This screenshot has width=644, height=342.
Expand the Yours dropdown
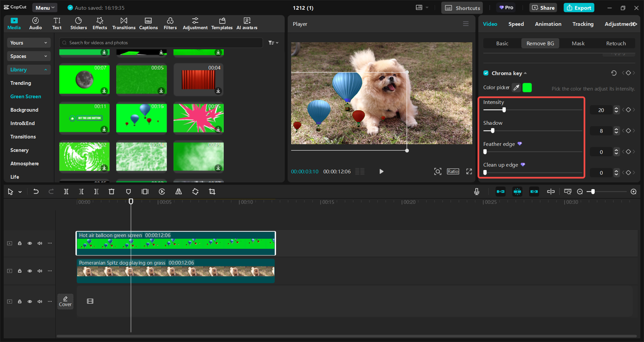click(29, 43)
